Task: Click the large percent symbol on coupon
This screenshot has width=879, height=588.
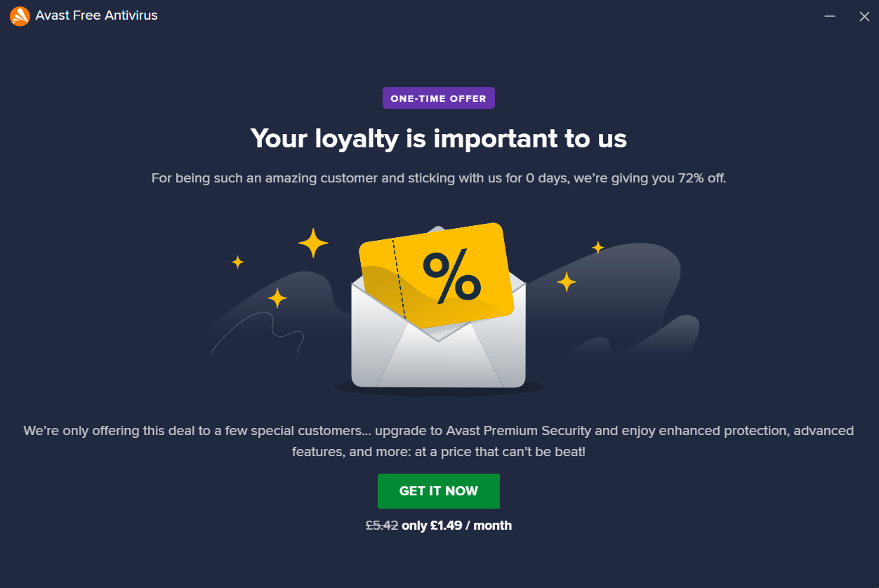Action: point(451,278)
